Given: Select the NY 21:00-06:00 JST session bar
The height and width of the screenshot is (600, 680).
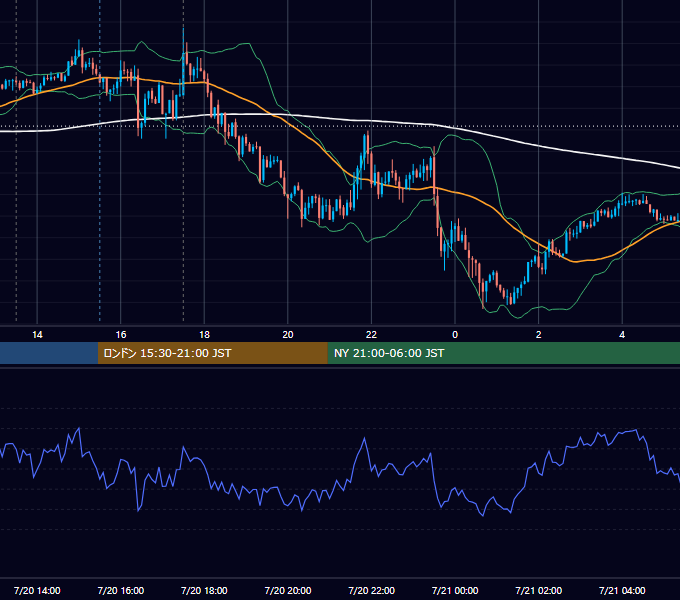Looking at the screenshot, I should 503,353.
